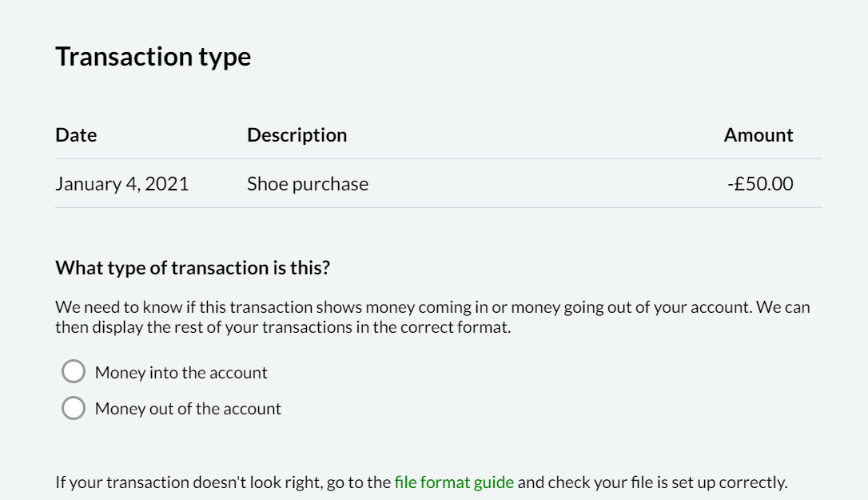Click the 'We need to know' explanation line
Screen dimensions: 868x500
tap(432, 307)
